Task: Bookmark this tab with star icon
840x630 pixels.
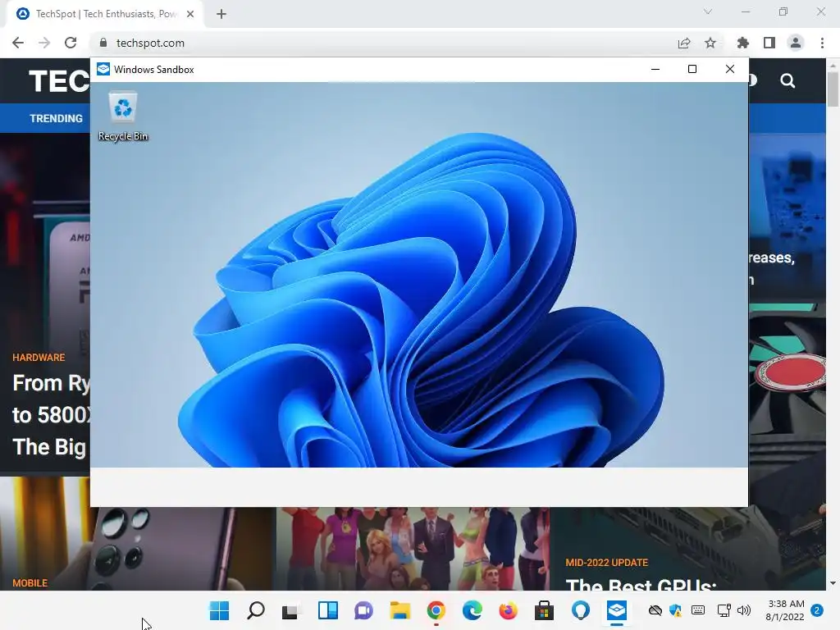Action: pyautogui.click(x=710, y=43)
